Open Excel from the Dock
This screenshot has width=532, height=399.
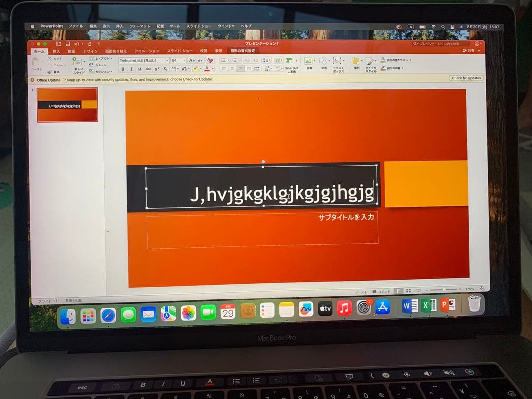[x=429, y=306]
